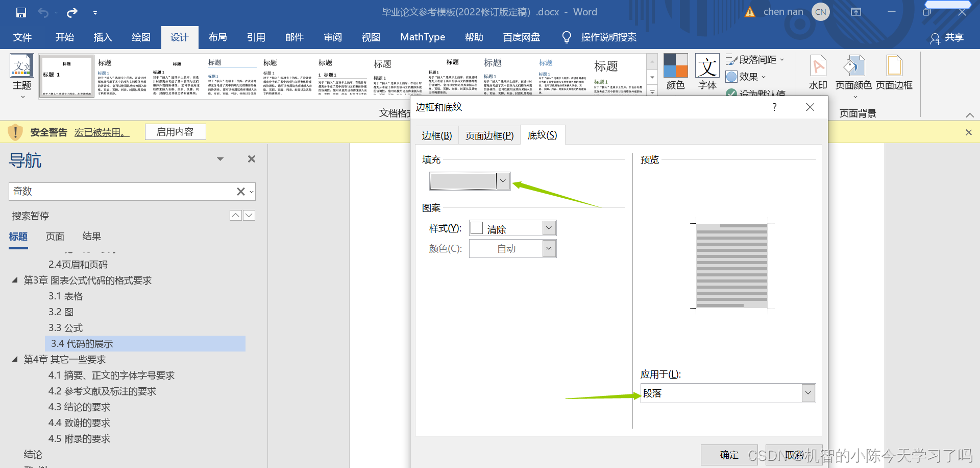
Task: Jump to heading 4.5 附录的要求
Action: pos(79,439)
